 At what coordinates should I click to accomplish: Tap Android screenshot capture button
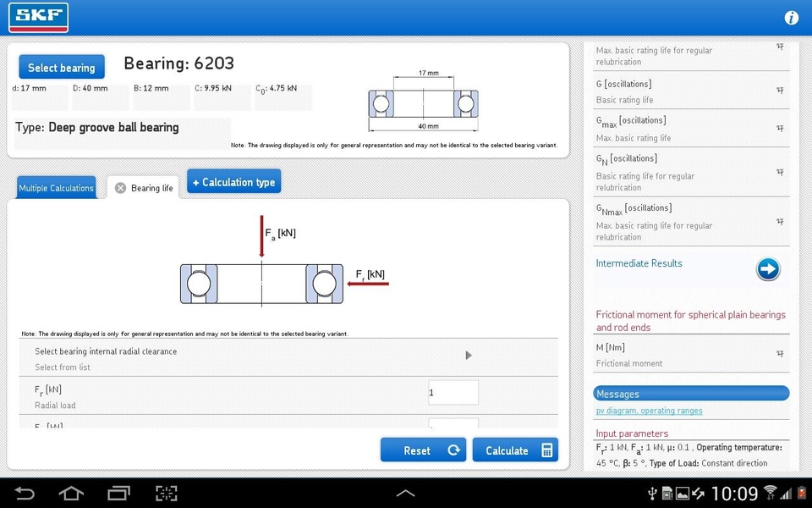tap(167, 493)
